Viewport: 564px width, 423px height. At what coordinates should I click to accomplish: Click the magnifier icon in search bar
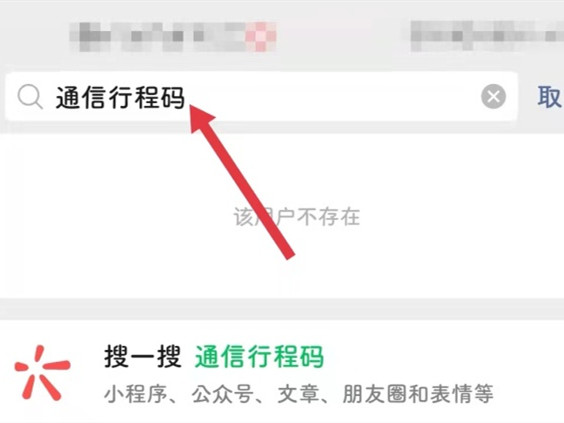(30, 97)
